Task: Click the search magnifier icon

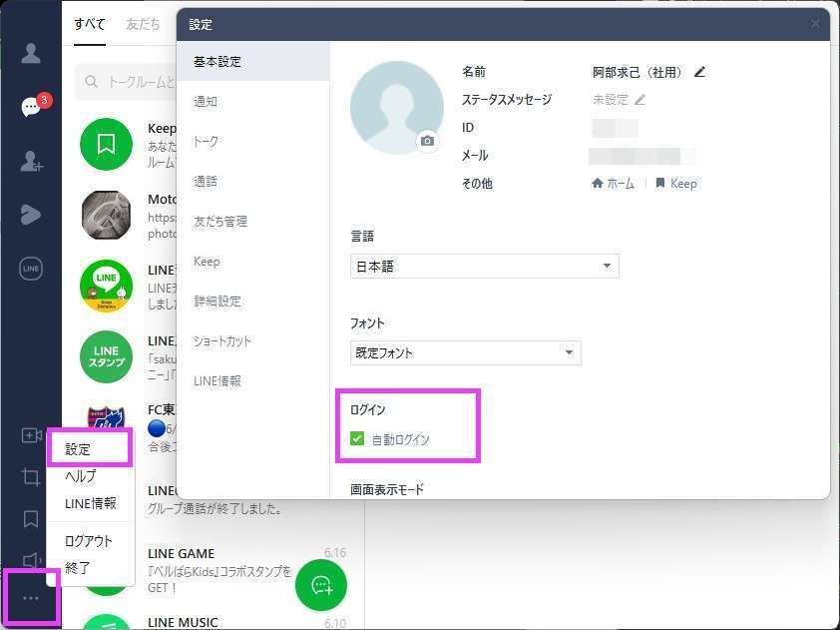Action: tap(91, 82)
